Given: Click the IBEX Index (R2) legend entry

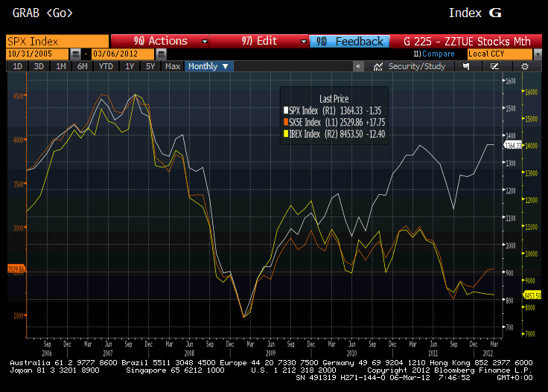Looking at the screenshot, I should coord(335,134).
